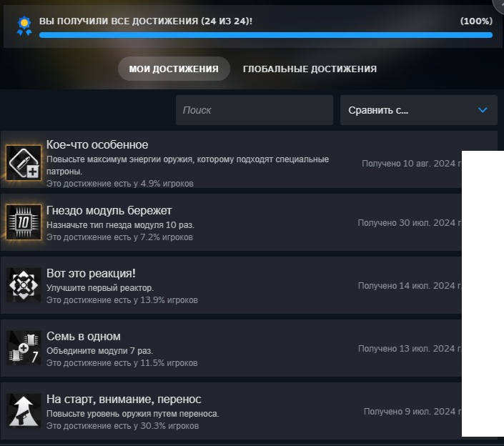Click the blue award ribbon icon

click(x=24, y=26)
